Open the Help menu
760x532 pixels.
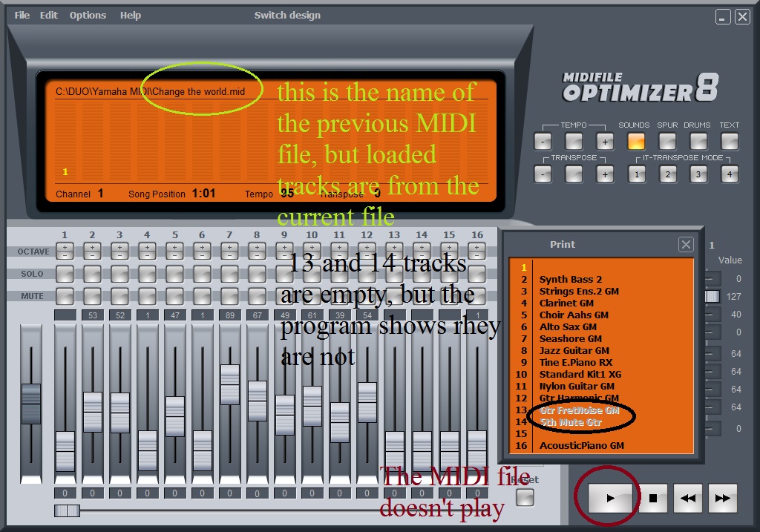coord(131,15)
